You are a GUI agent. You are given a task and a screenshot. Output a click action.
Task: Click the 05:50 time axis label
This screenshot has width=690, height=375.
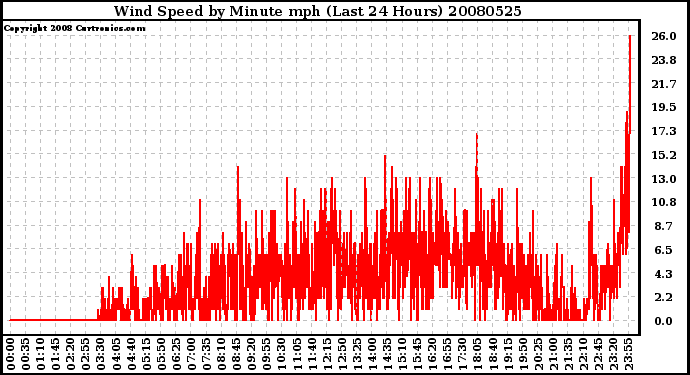coord(161,354)
